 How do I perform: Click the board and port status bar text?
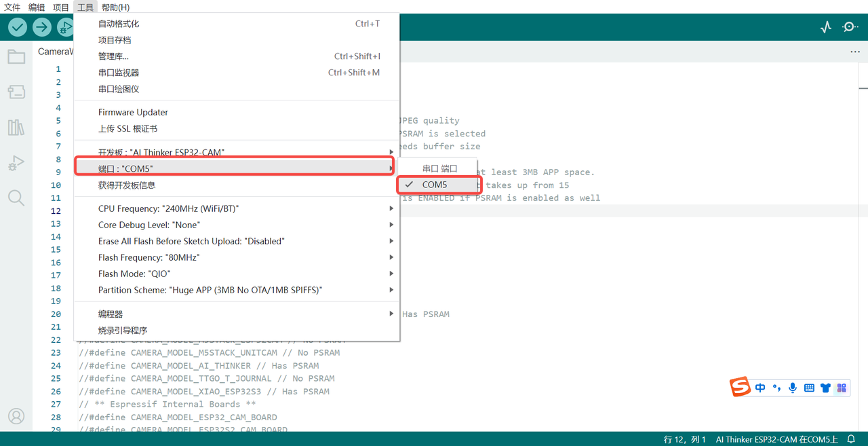(776, 439)
